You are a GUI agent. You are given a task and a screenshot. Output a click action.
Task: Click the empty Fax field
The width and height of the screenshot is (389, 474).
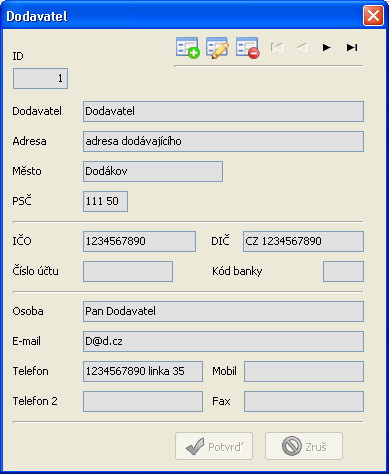(x=304, y=401)
